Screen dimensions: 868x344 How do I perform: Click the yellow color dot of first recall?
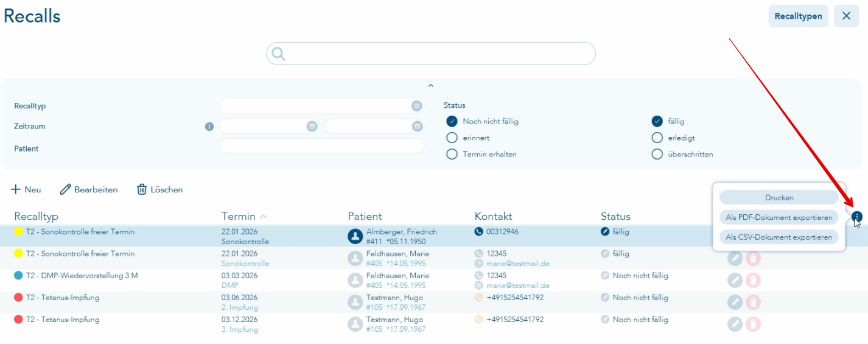pos(19,232)
